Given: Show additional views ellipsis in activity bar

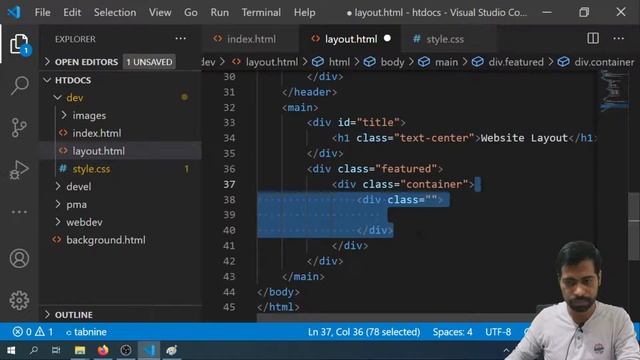Looking at the screenshot, I should [19, 212].
